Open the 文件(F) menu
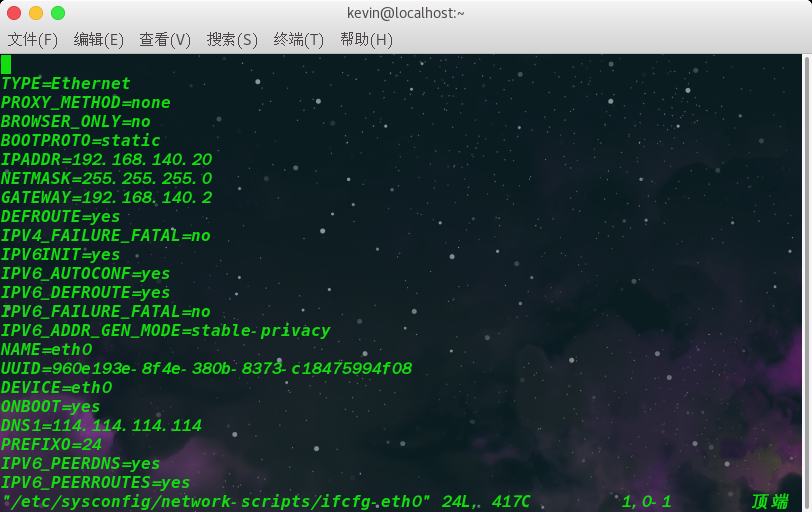The width and height of the screenshot is (812, 512). pyautogui.click(x=32, y=39)
